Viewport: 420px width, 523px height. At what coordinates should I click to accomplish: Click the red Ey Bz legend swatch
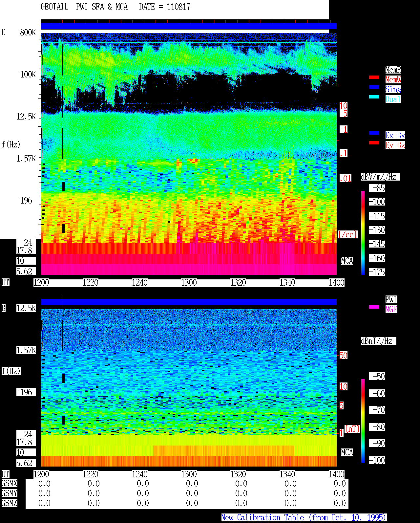[x=374, y=143]
